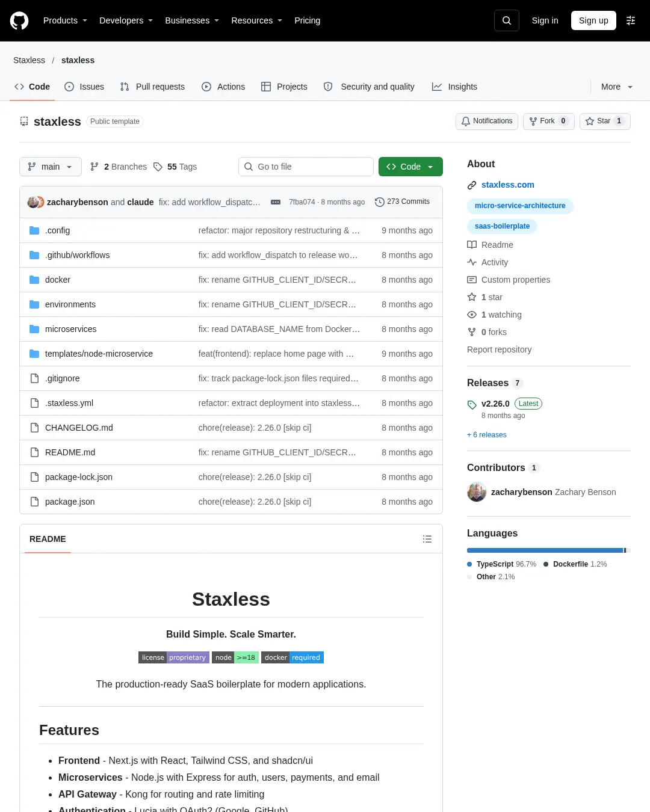The image size is (650, 812).
Task: Click the folder icon for microservices
Action: click(x=34, y=329)
